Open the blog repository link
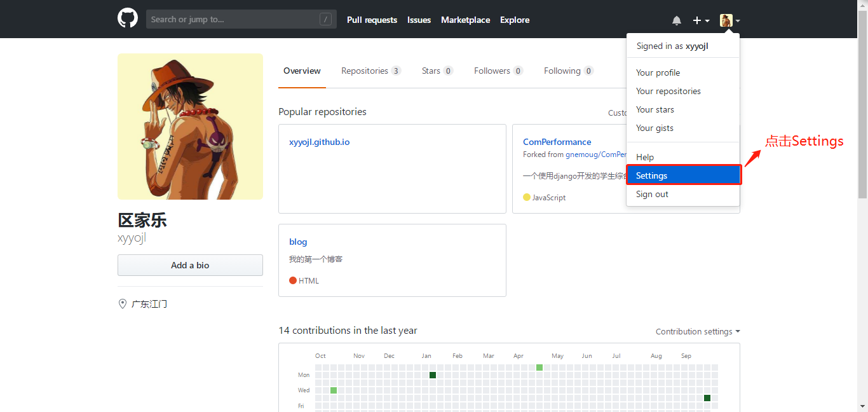This screenshot has height=412, width=868. (298, 242)
